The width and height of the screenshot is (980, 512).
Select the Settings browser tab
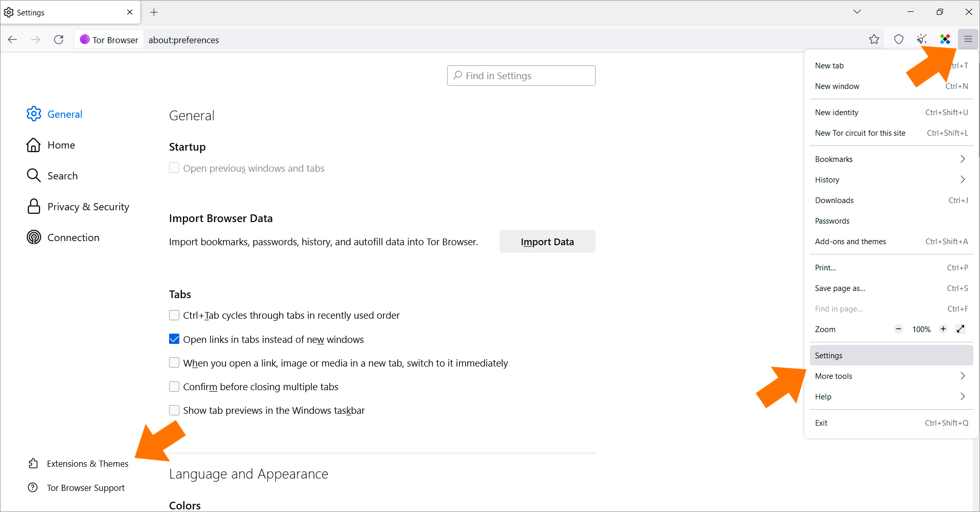[x=70, y=12]
